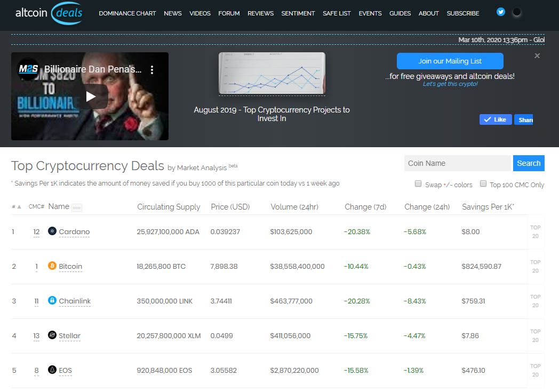Sort by Change (7d) header
The height and width of the screenshot is (392, 559).
[x=365, y=207]
